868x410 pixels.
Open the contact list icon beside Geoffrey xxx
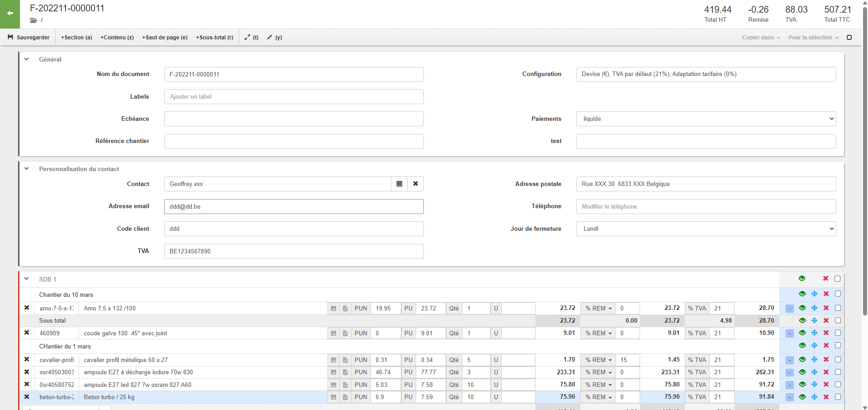(x=399, y=184)
